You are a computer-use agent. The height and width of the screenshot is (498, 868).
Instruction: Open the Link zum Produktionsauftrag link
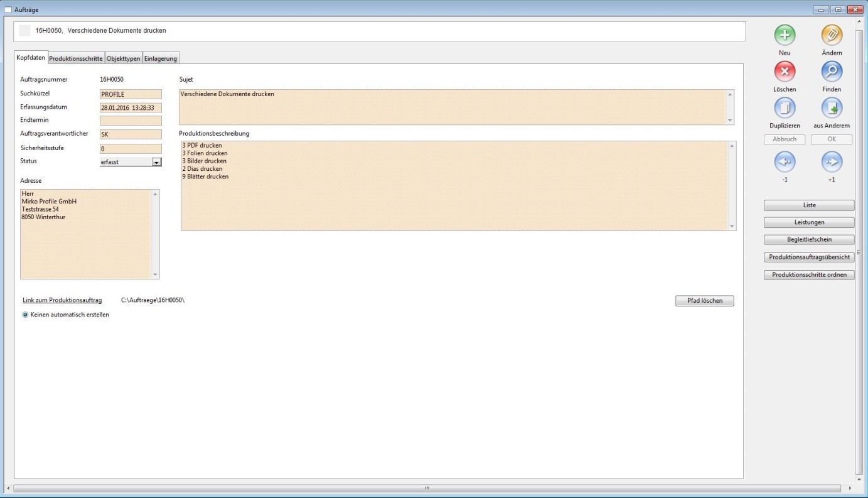(x=62, y=300)
